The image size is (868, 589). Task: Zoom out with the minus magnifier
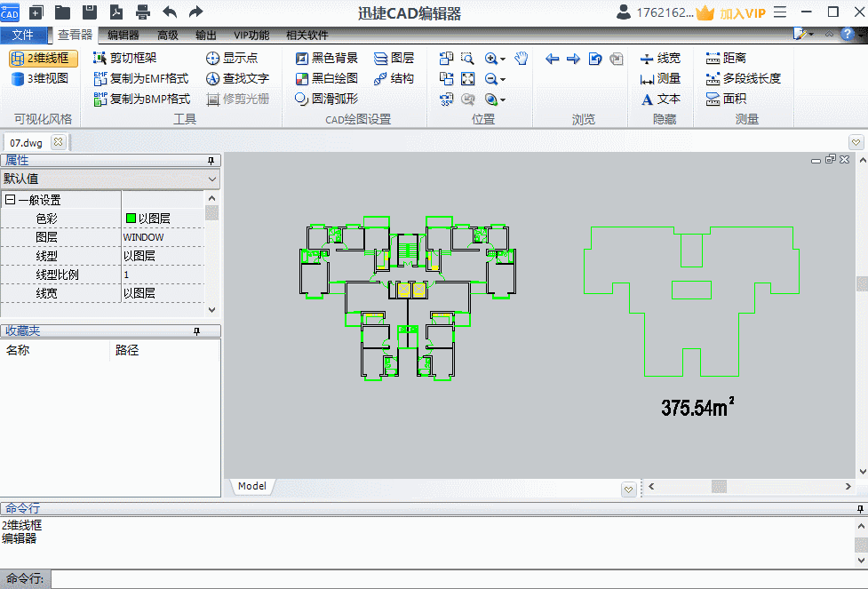(491, 78)
